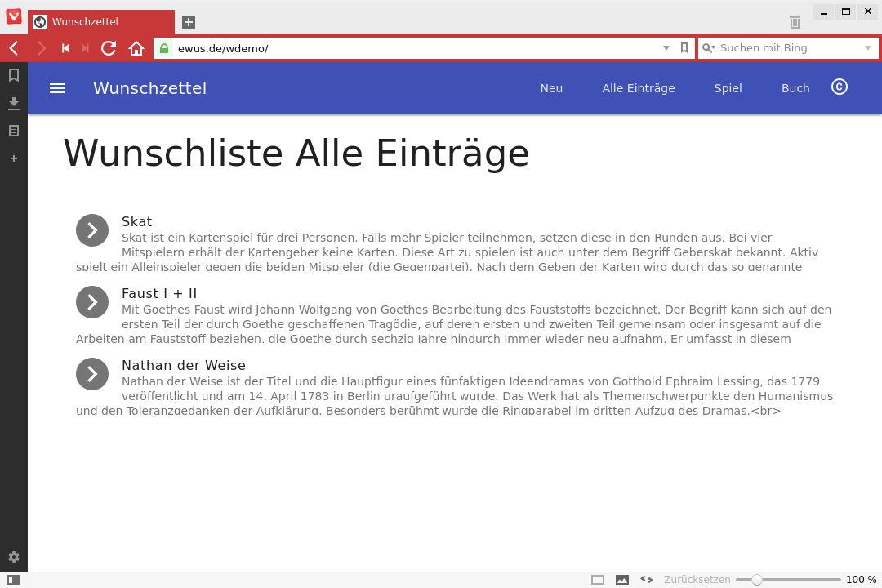Expand the Skat entry chevron

[91, 230]
